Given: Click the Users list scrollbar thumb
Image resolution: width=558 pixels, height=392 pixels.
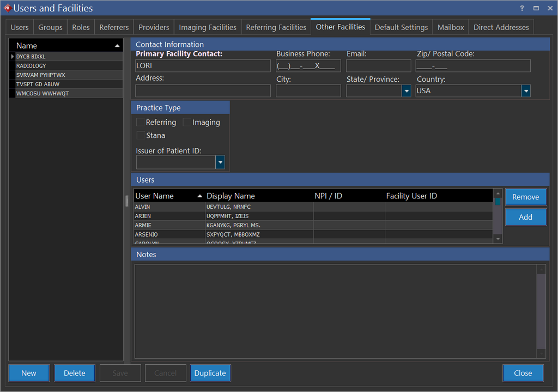Looking at the screenshot, I should [x=498, y=201].
